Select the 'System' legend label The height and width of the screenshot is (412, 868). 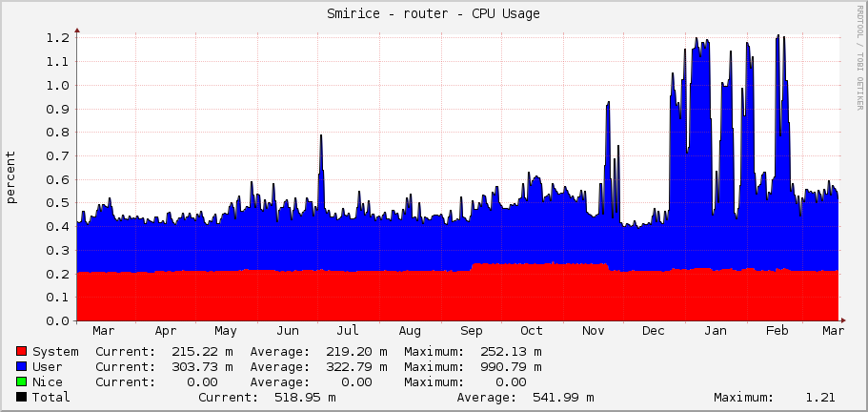point(55,352)
